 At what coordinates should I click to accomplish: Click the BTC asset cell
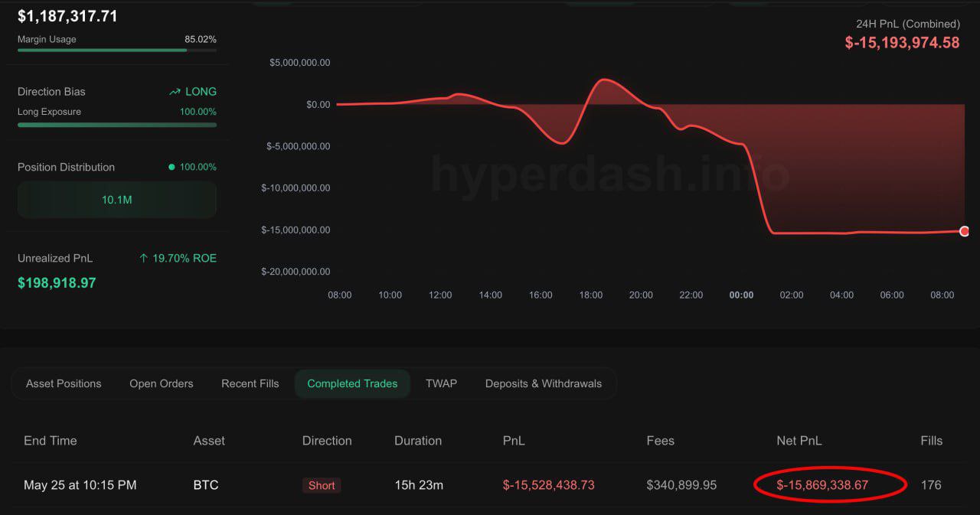[x=206, y=485]
